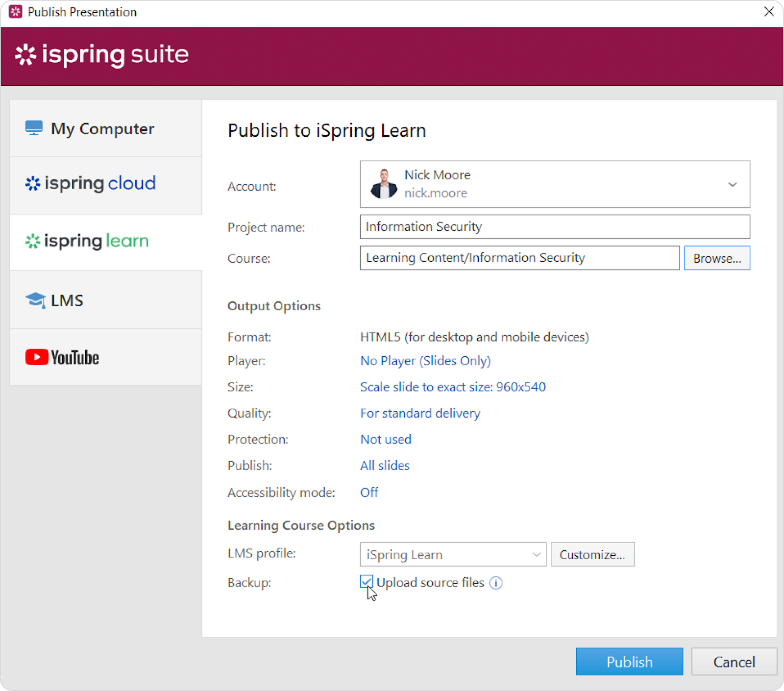The image size is (784, 691).
Task: Click the LMS graduation cap icon
Action: pyautogui.click(x=35, y=300)
